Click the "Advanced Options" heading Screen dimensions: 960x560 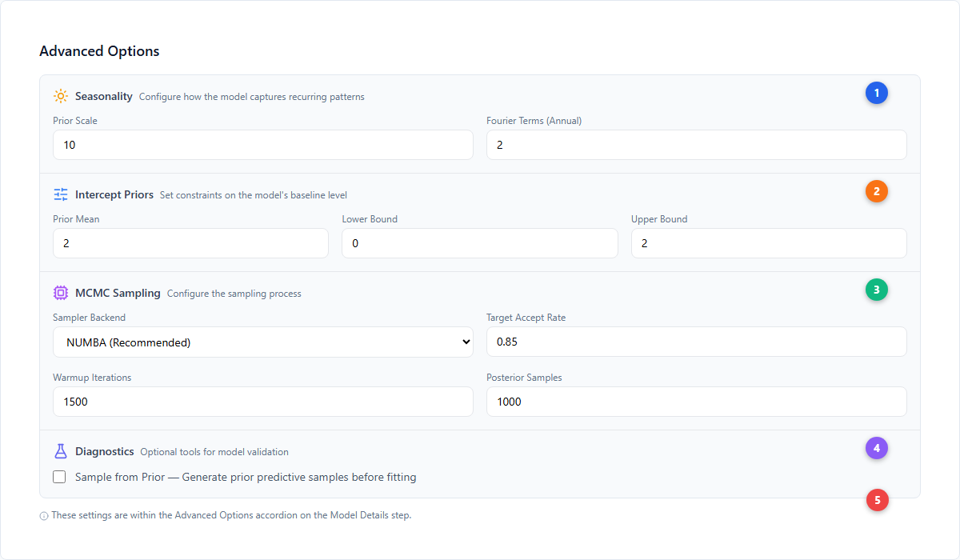pyautogui.click(x=99, y=51)
